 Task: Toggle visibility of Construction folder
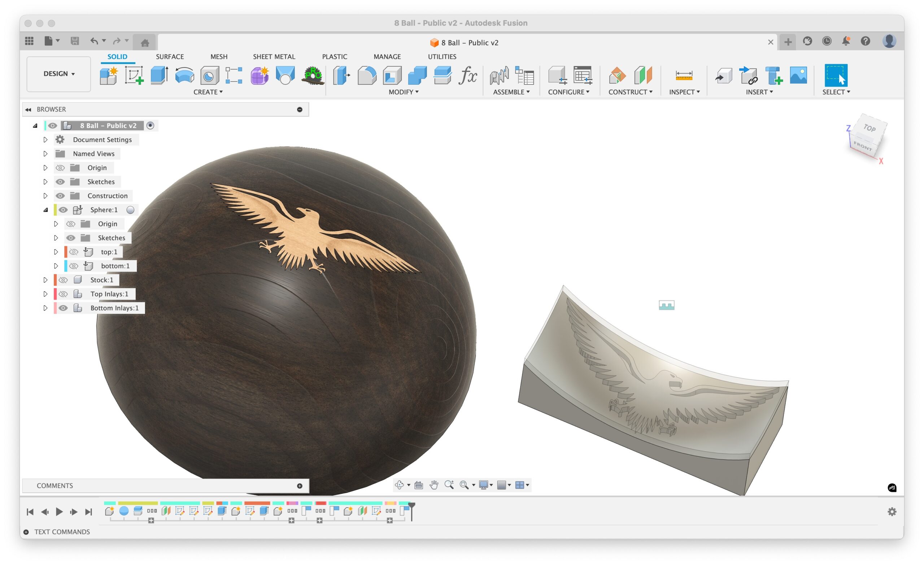point(60,195)
